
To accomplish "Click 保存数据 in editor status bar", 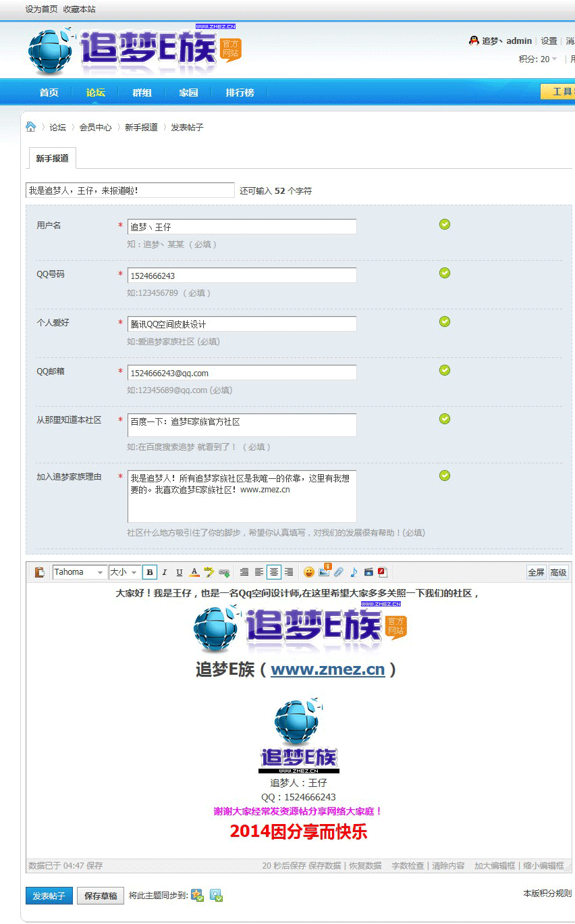I will [325, 865].
